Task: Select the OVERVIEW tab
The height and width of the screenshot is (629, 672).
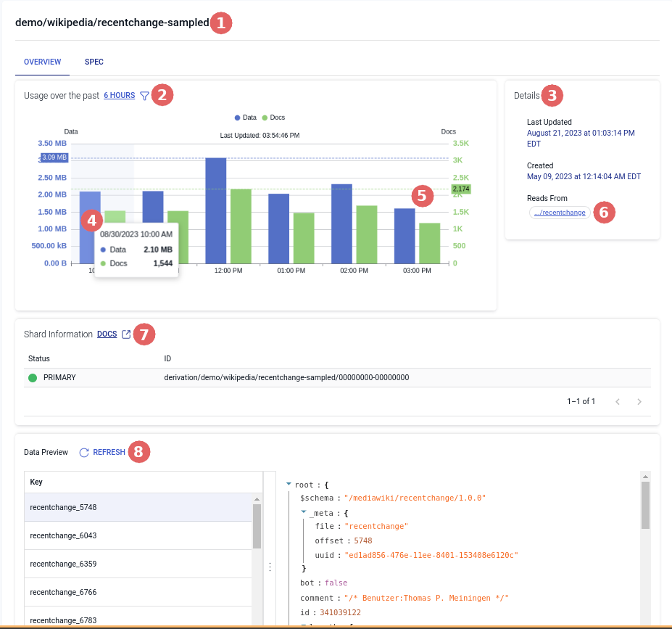Action: click(42, 62)
